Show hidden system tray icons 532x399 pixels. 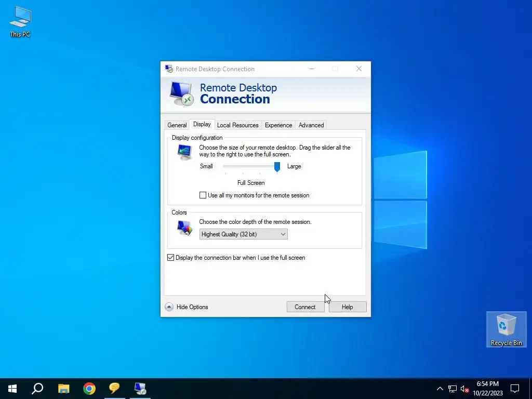pos(440,389)
